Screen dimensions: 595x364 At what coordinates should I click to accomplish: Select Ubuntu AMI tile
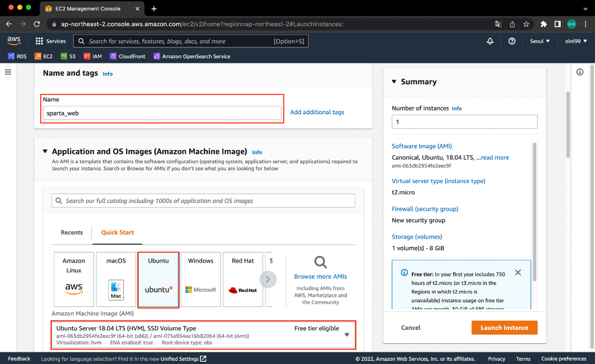tap(158, 280)
